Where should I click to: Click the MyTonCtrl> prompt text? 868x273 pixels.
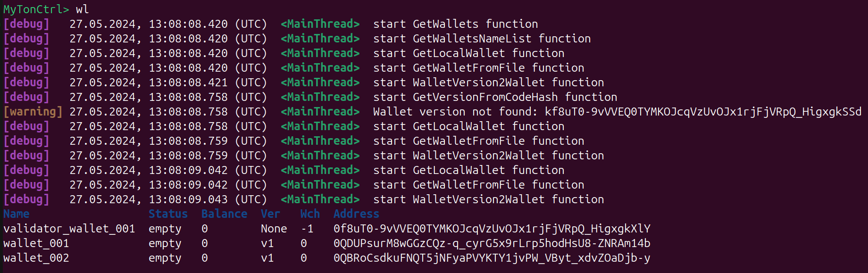36,9
